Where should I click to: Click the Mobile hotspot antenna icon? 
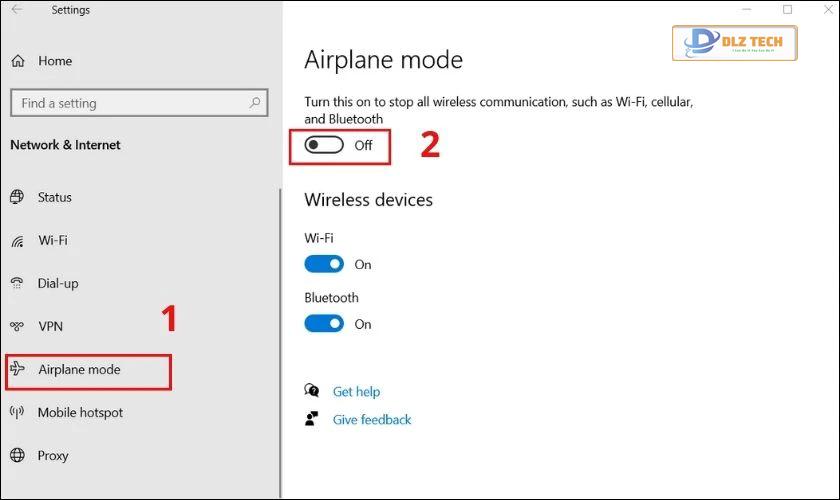(17, 412)
